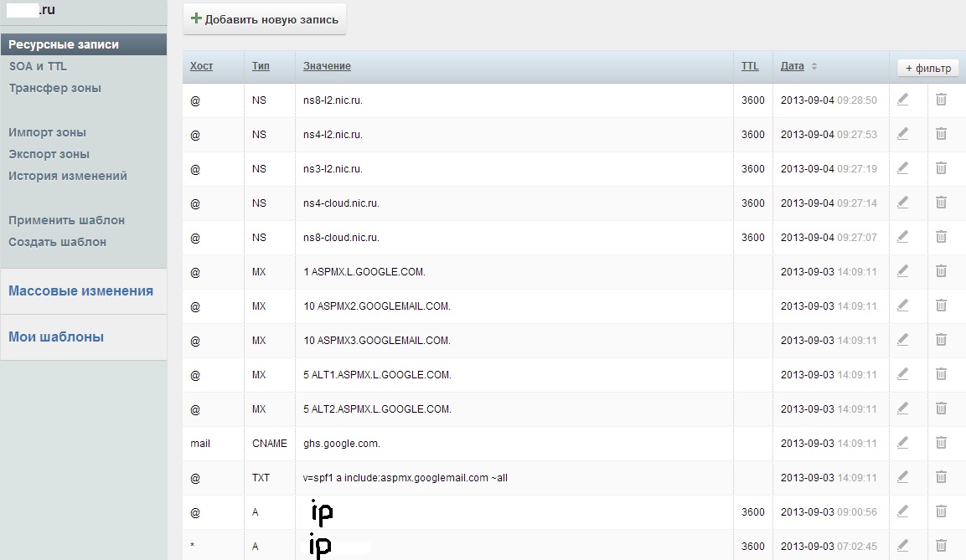
Task: Click the * wildcard host cell
Action: [x=192, y=546]
